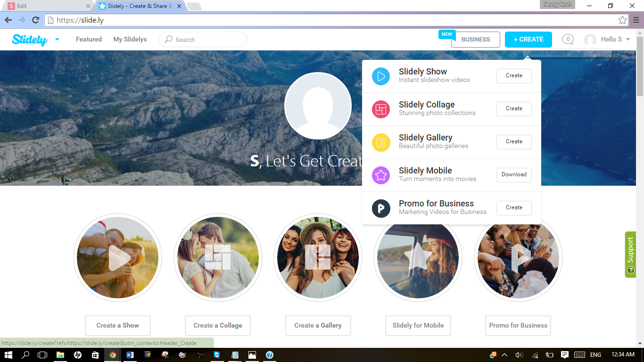Viewport: 644px width, 362px height.
Task: Open the Featured page
Action: coord(89,40)
